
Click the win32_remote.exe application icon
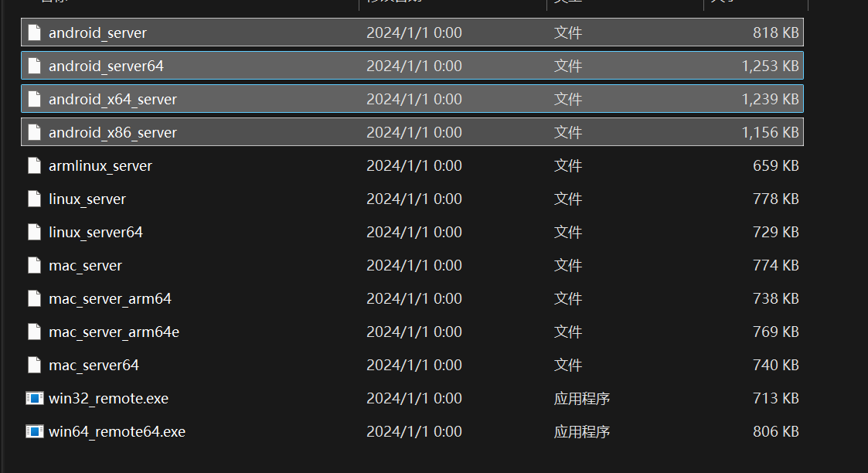click(x=34, y=399)
